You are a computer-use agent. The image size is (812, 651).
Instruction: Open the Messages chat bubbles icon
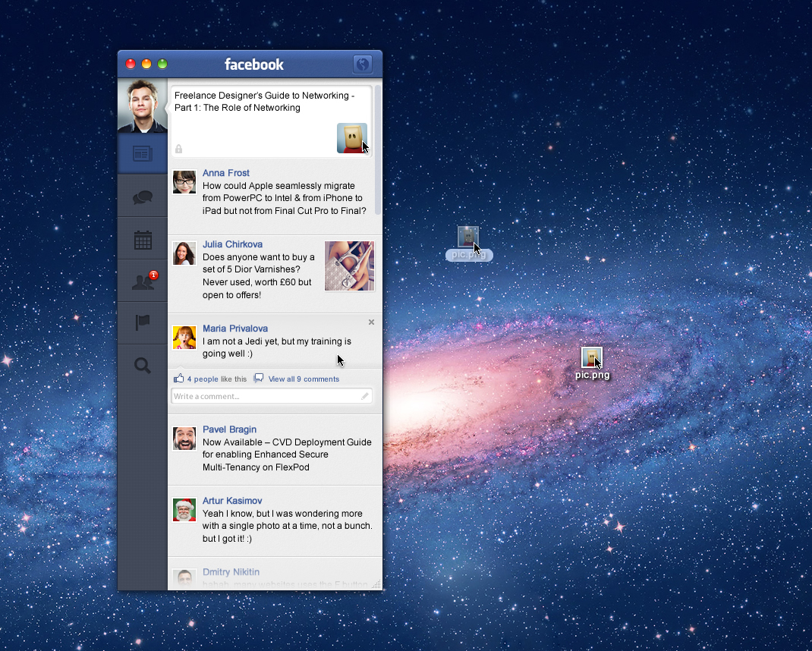pyautogui.click(x=143, y=197)
